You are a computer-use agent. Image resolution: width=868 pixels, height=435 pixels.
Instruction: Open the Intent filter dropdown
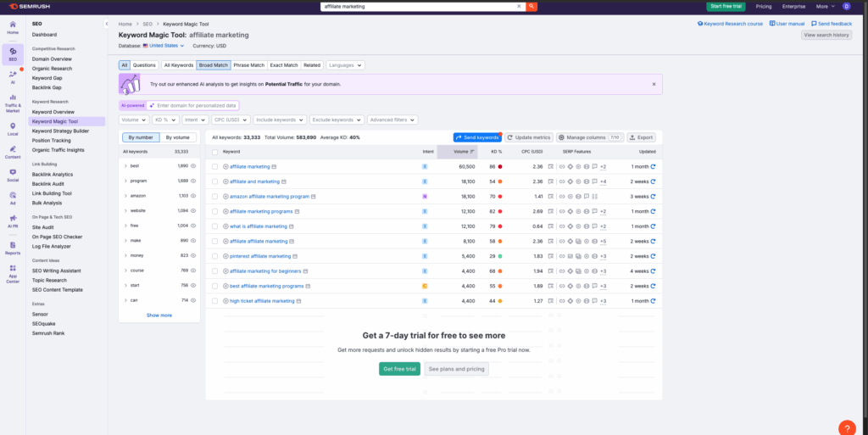coord(195,120)
